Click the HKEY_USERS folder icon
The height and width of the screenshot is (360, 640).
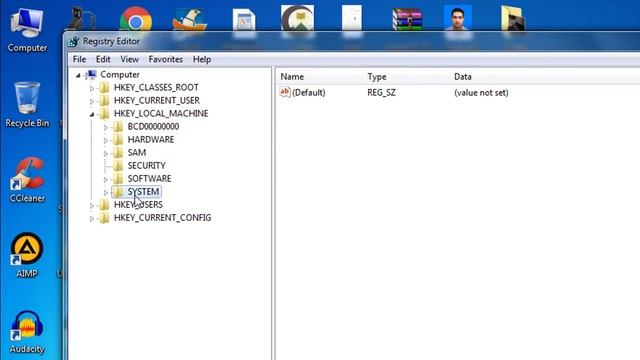[x=104, y=205]
